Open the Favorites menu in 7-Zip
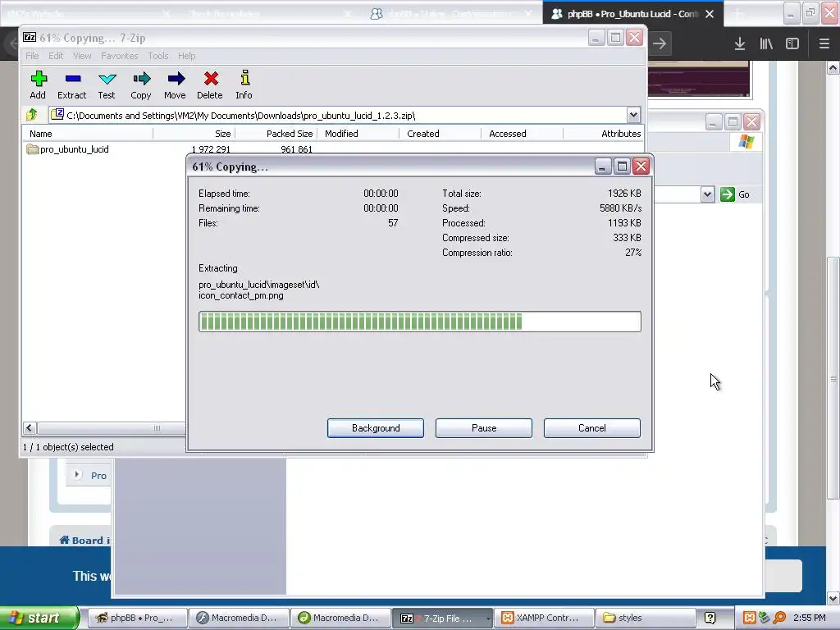This screenshot has width=840, height=630. [x=120, y=56]
